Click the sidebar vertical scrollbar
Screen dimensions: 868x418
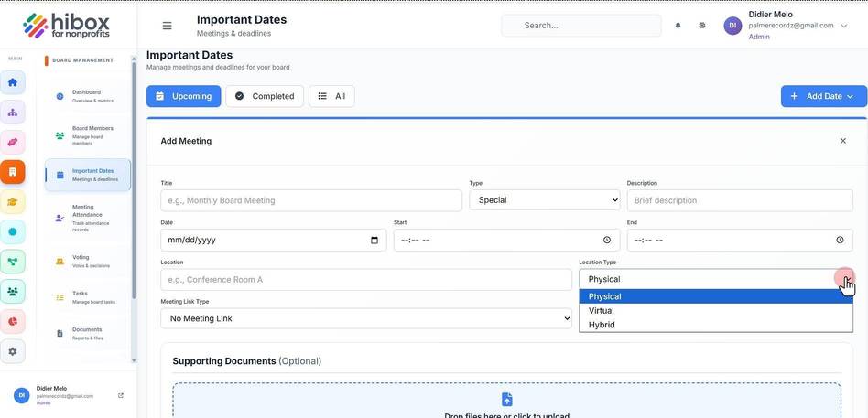pos(134,179)
